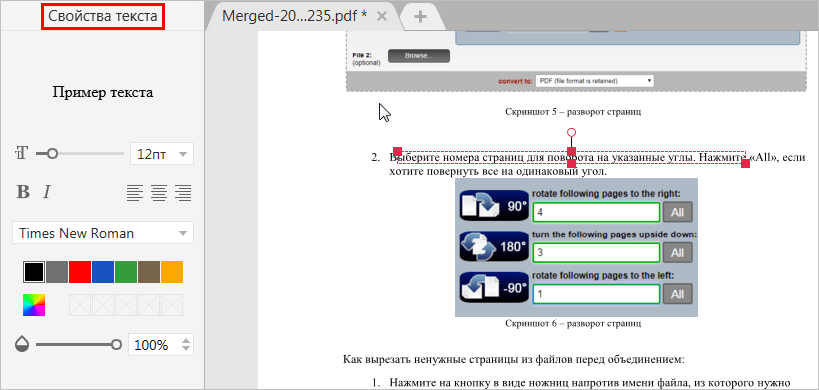
Task: Align text to the left
Action: point(135,193)
